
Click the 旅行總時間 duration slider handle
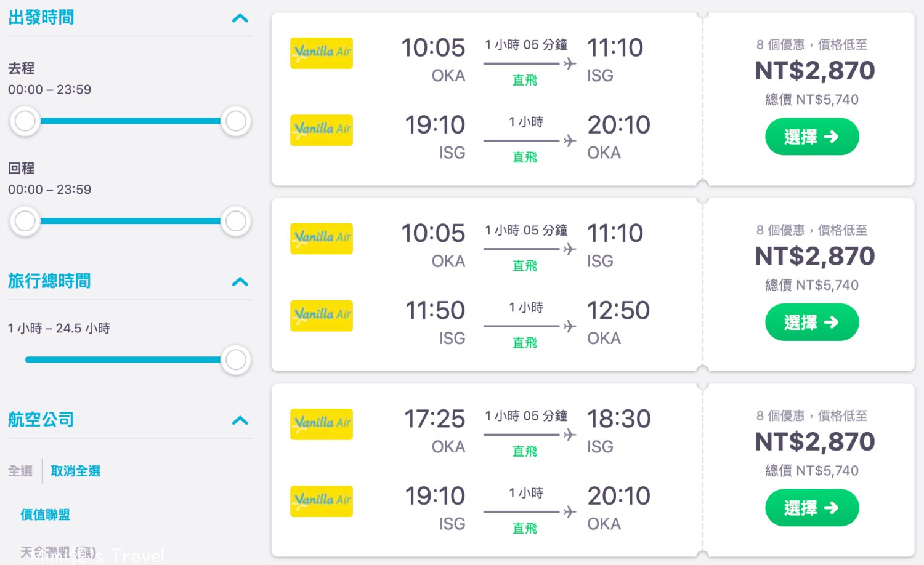236,360
